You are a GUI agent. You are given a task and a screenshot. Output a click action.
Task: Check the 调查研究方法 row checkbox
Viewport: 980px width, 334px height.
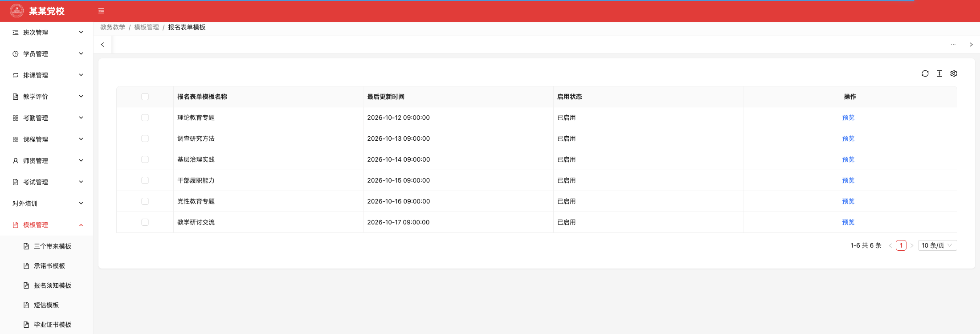(145, 138)
